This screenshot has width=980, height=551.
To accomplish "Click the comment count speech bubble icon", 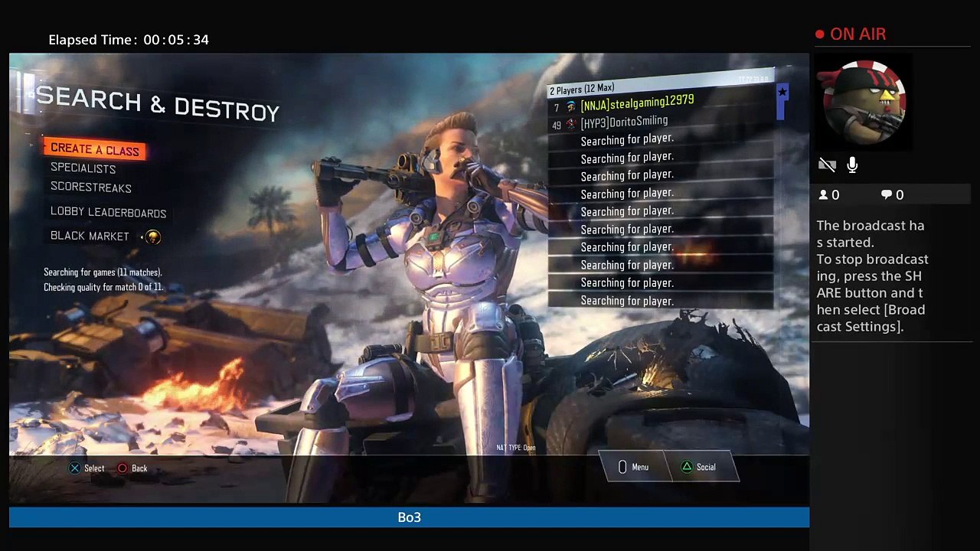I will tap(887, 195).
